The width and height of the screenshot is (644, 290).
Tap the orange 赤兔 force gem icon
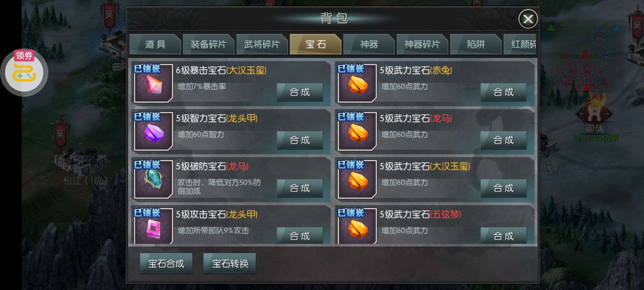[357, 83]
